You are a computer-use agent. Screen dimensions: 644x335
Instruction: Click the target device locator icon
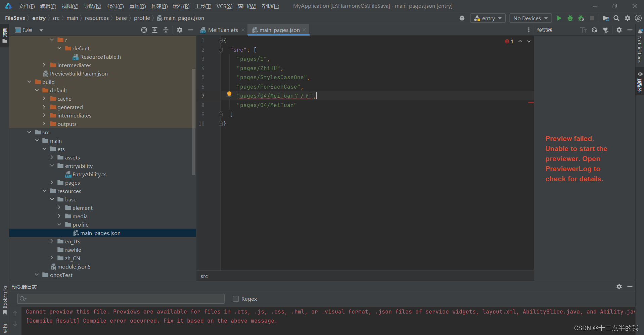coord(462,18)
